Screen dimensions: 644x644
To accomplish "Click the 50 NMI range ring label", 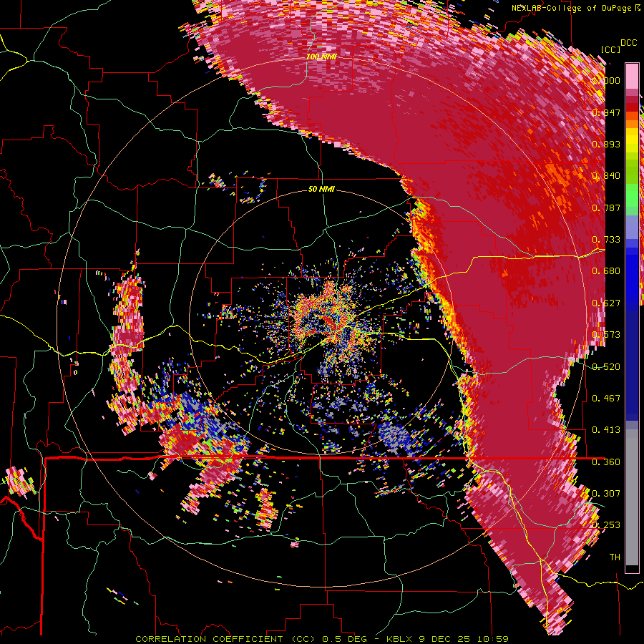I will tap(321, 189).
